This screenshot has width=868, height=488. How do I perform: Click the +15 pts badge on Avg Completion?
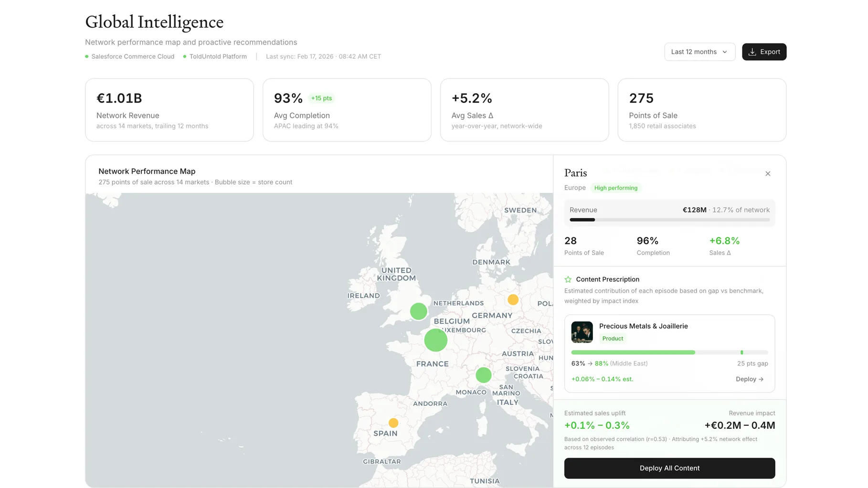pos(321,98)
